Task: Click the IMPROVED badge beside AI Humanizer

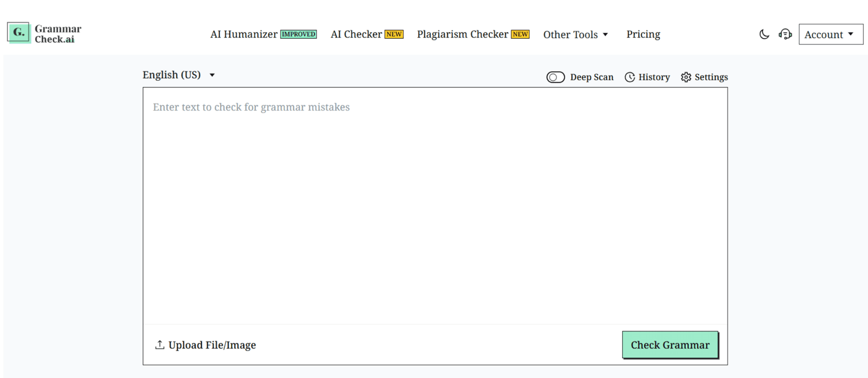Action: coord(299,34)
